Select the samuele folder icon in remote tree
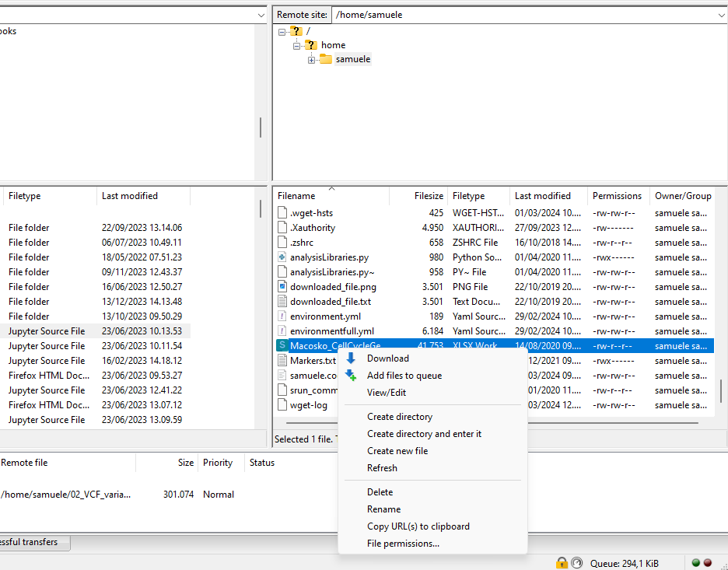 coord(326,60)
